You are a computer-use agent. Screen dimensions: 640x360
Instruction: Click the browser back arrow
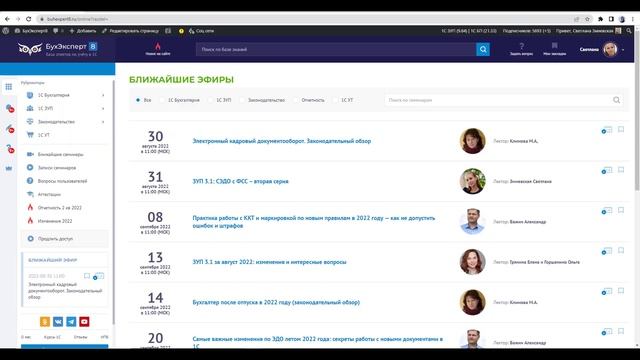point(7,19)
